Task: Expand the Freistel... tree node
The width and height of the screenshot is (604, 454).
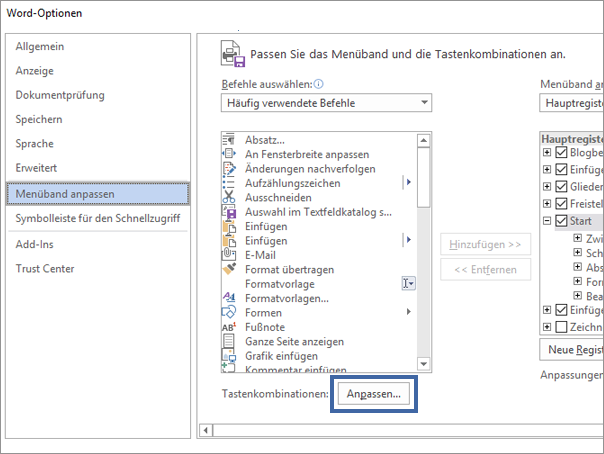Action: click(547, 203)
